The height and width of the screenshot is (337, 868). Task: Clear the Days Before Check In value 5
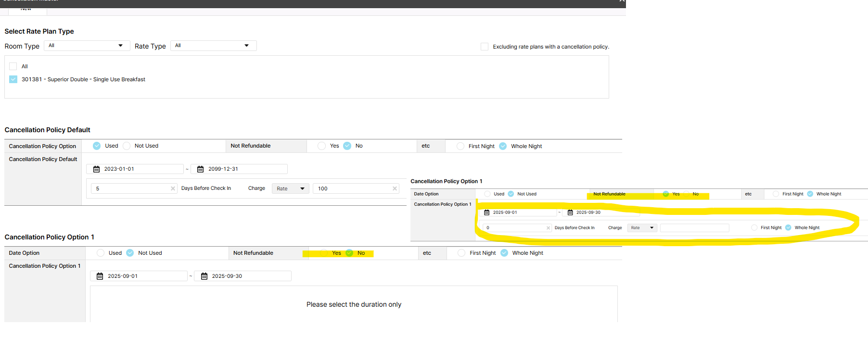173,188
